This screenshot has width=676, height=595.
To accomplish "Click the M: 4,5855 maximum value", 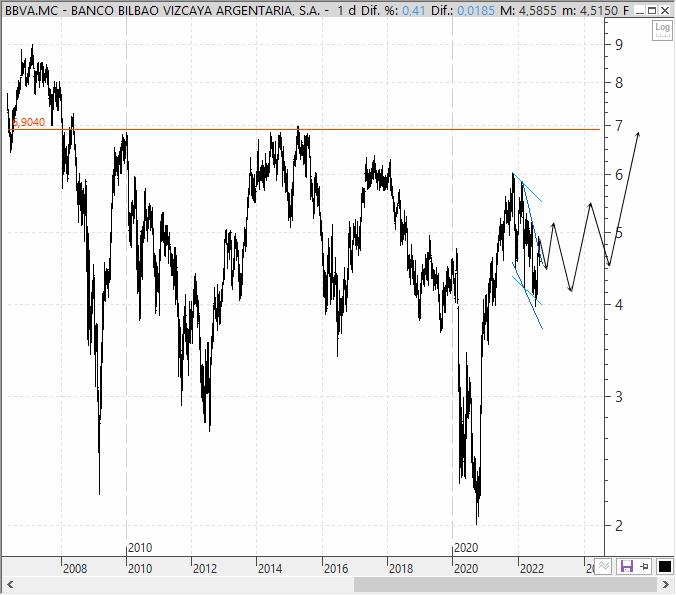I will pyautogui.click(x=529, y=10).
